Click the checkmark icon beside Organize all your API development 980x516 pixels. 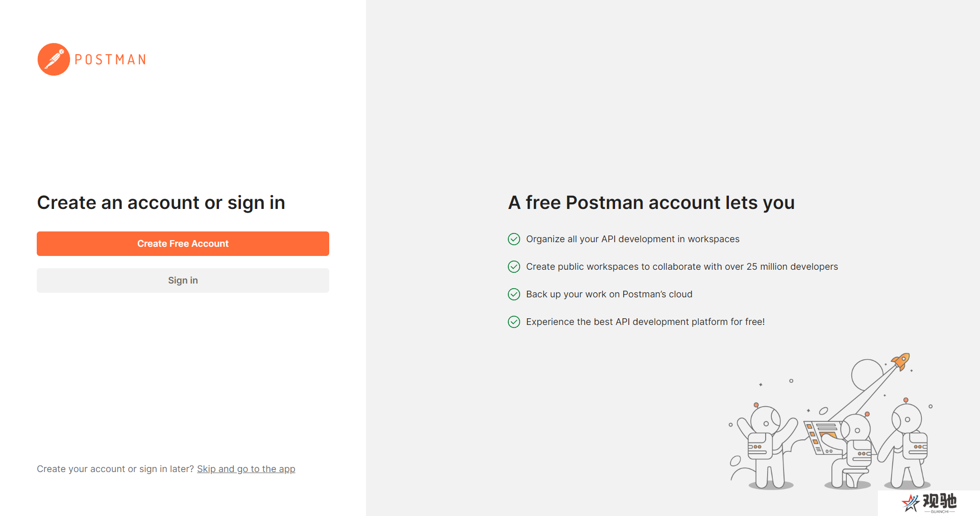514,239
